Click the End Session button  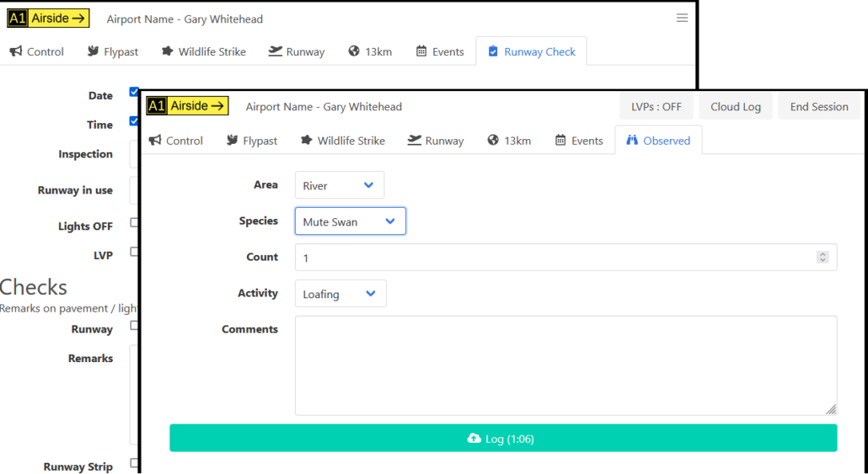(818, 107)
